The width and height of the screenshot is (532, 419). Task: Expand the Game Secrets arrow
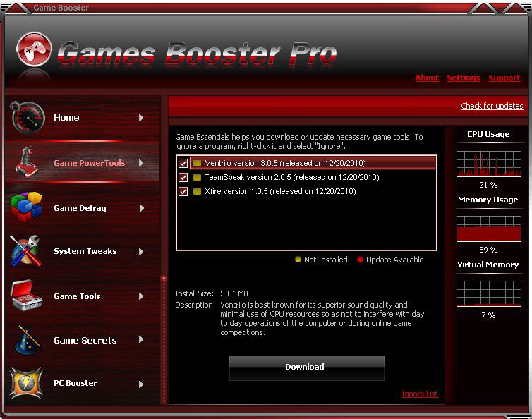141,339
